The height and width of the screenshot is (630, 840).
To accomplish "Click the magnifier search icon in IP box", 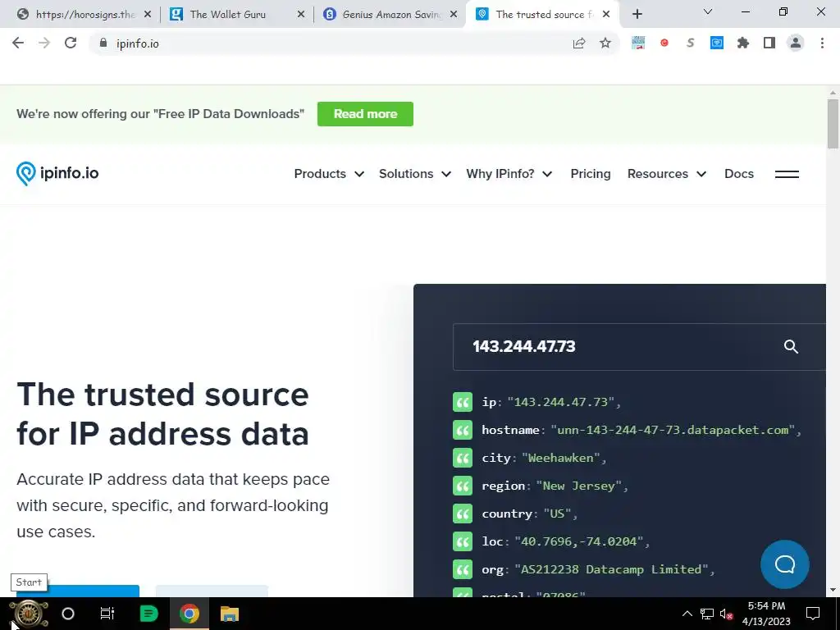I will point(791,347).
